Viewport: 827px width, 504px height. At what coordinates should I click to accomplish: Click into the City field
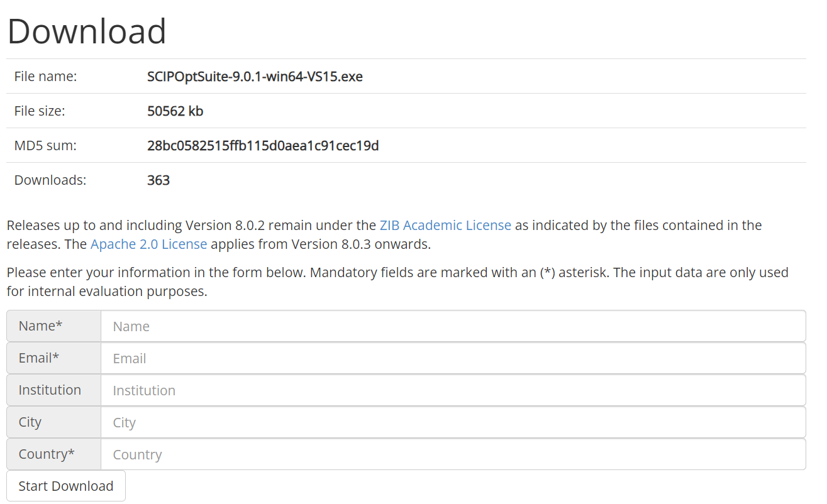(x=453, y=422)
